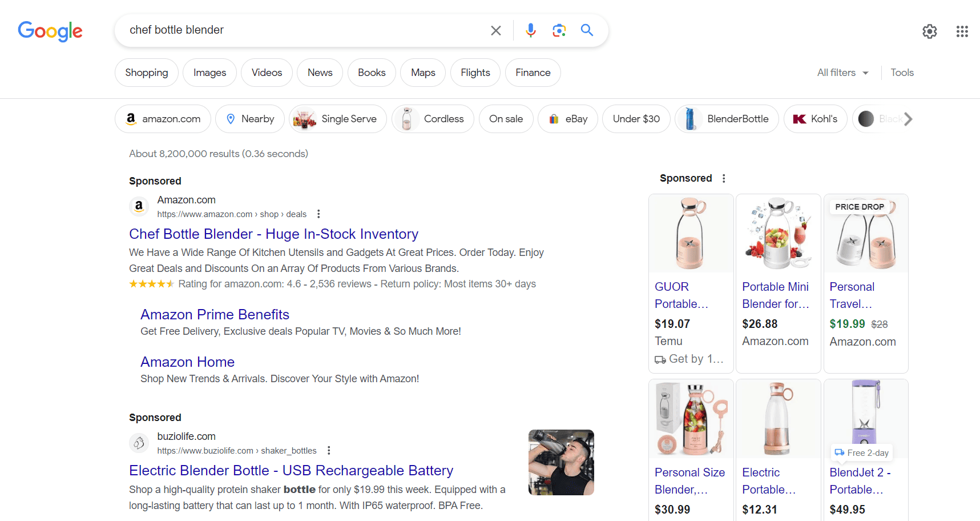Clear the search query with the X
Screen dimensions: 980x521
tap(495, 30)
